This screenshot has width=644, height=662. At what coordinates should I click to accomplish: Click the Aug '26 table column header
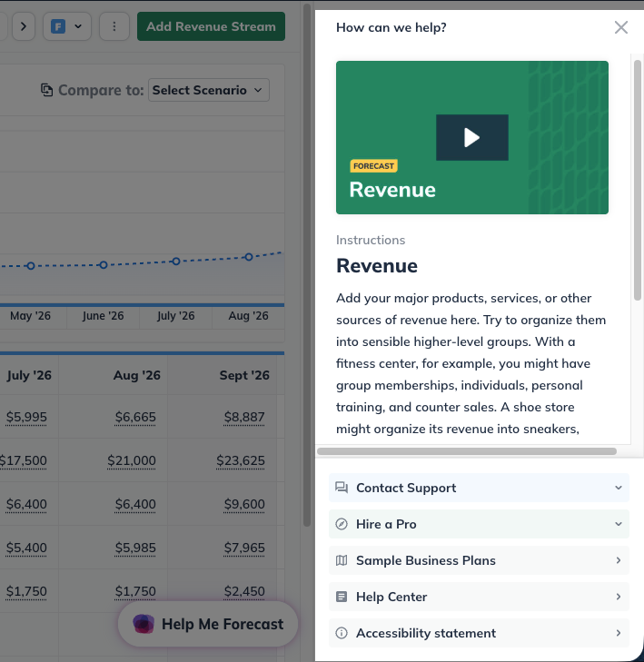[x=137, y=375]
